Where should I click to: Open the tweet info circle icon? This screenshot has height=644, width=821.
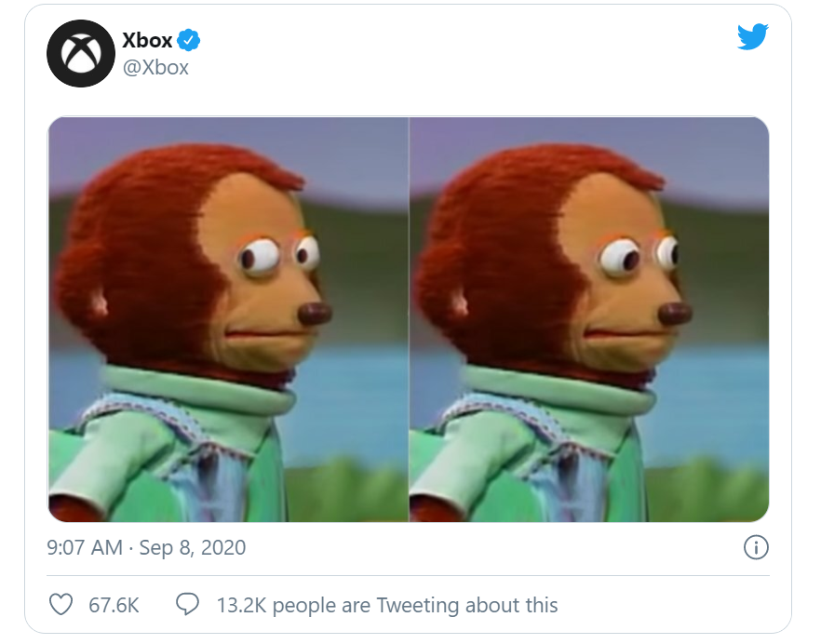756,548
